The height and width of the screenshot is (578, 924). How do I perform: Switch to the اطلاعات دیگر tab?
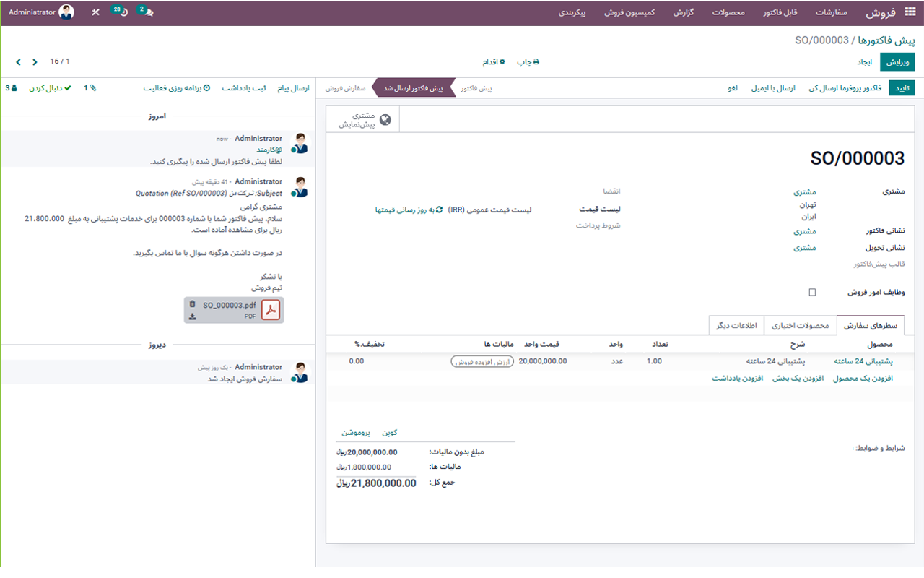[x=736, y=325]
